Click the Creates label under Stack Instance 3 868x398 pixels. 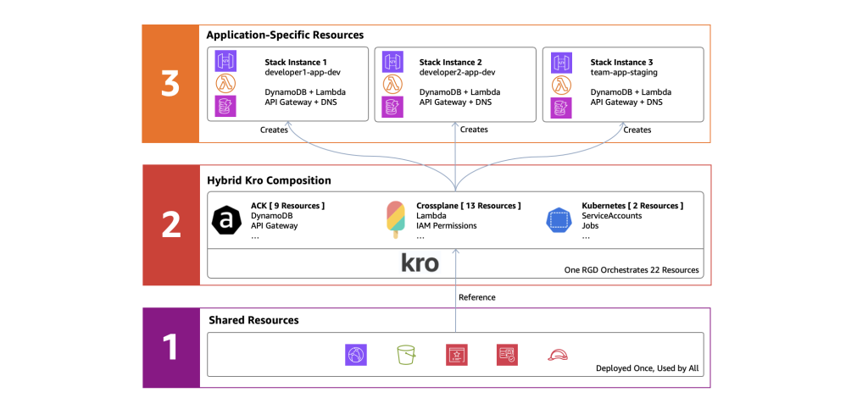point(637,130)
